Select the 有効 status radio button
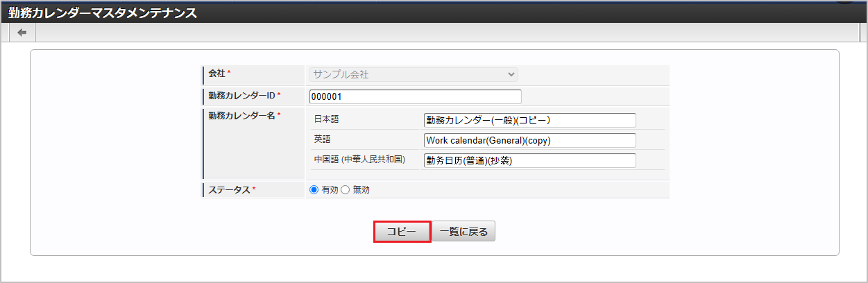Image resolution: width=868 pixels, height=283 pixels. click(314, 189)
